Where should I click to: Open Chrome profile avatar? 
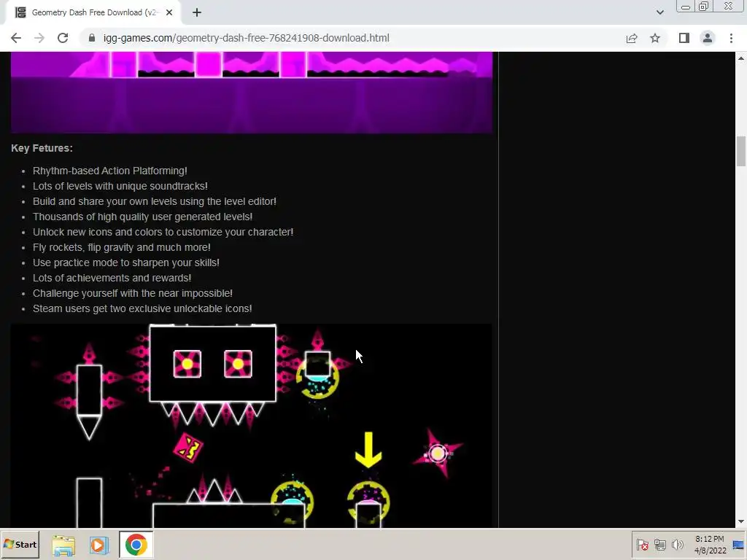click(x=708, y=38)
